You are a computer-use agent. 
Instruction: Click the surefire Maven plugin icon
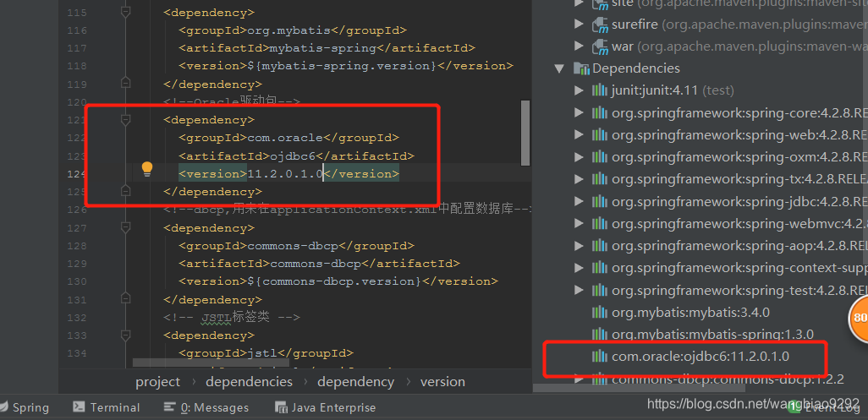tap(600, 25)
